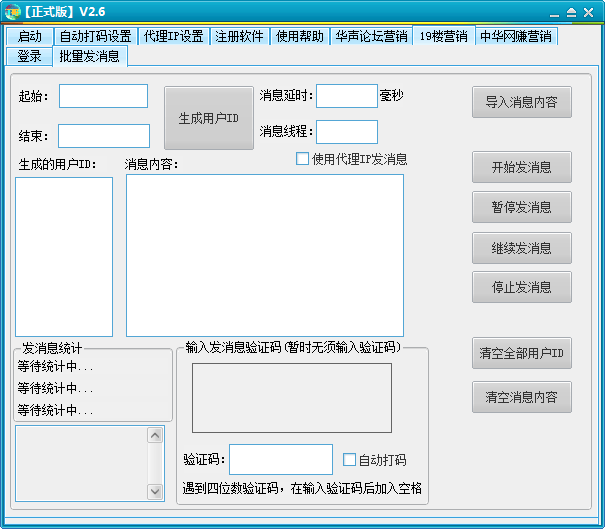Start sending with 开始发消息 button
Viewport: 605px width, 529px height.
coord(522,167)
